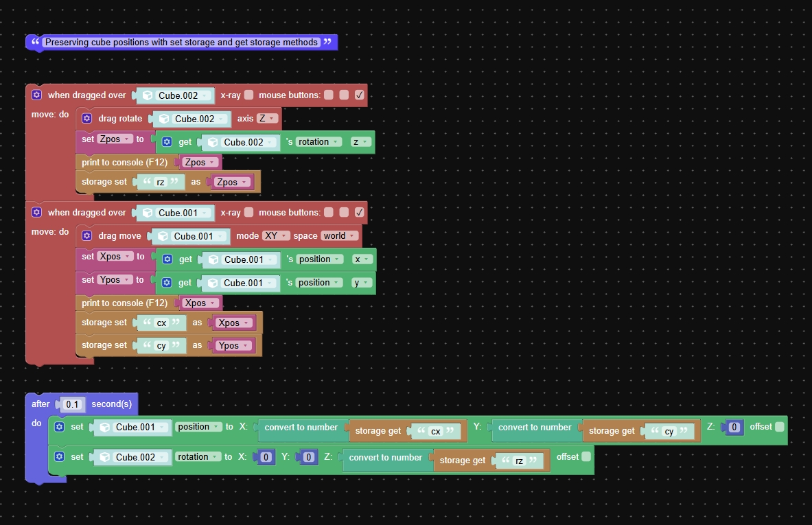
Task: Click gear icon on 'drag rotate' block
Action: coord(87,118)
